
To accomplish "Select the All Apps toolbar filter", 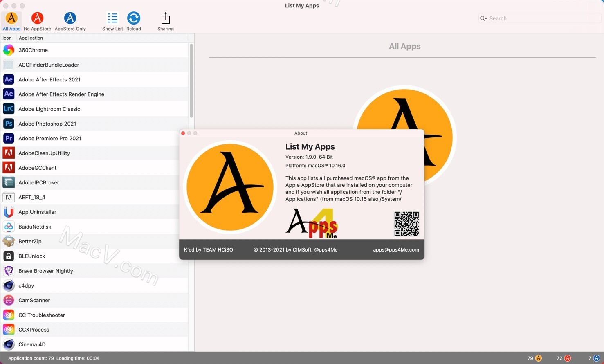I will 11,22.
